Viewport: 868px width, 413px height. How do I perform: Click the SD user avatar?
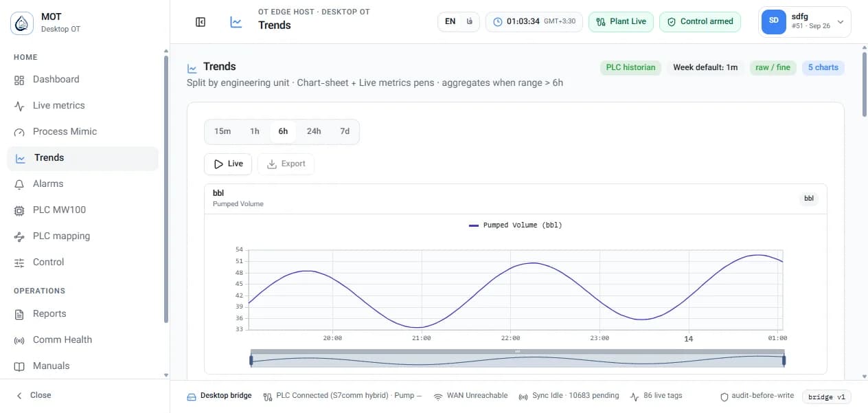pos(774,21)
